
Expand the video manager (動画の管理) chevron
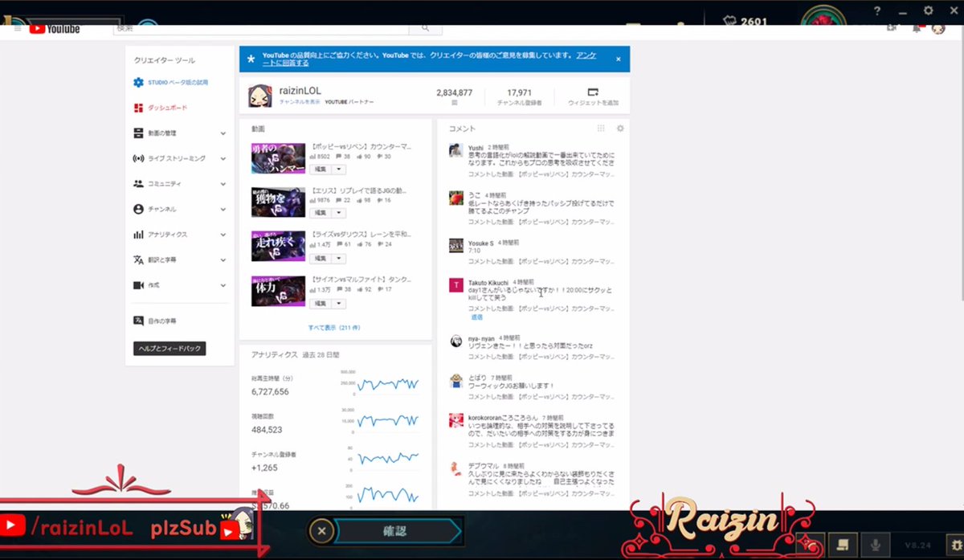tap(223, 133)
